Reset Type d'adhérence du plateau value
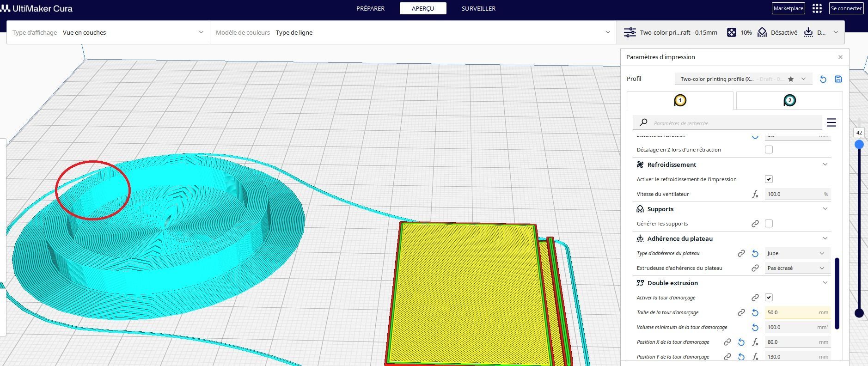 click(755, 253)
